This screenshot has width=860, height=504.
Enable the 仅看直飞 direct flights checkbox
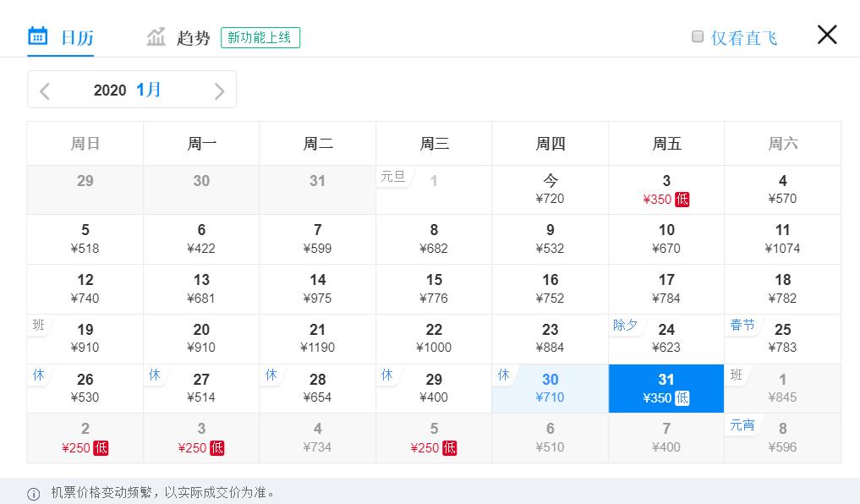(x=697, y=36)
